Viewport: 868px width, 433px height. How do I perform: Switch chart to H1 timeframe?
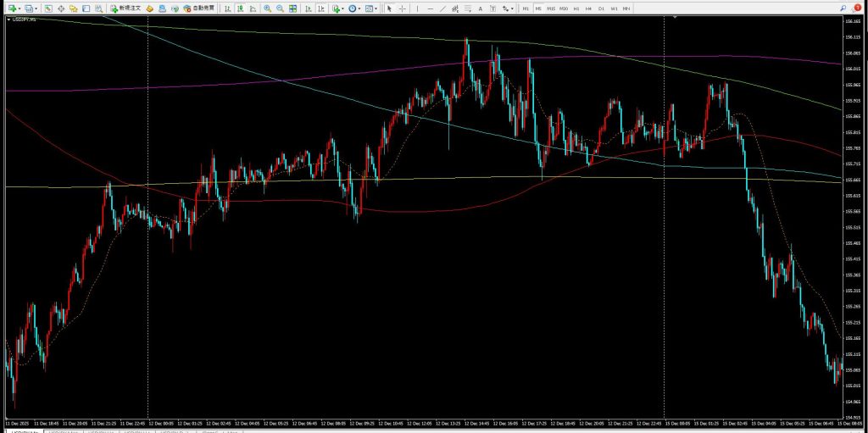tap(576, 8)
